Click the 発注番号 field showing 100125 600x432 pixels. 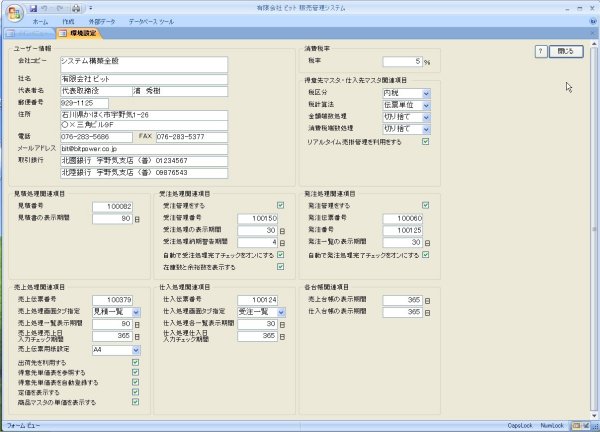(403, 230)
